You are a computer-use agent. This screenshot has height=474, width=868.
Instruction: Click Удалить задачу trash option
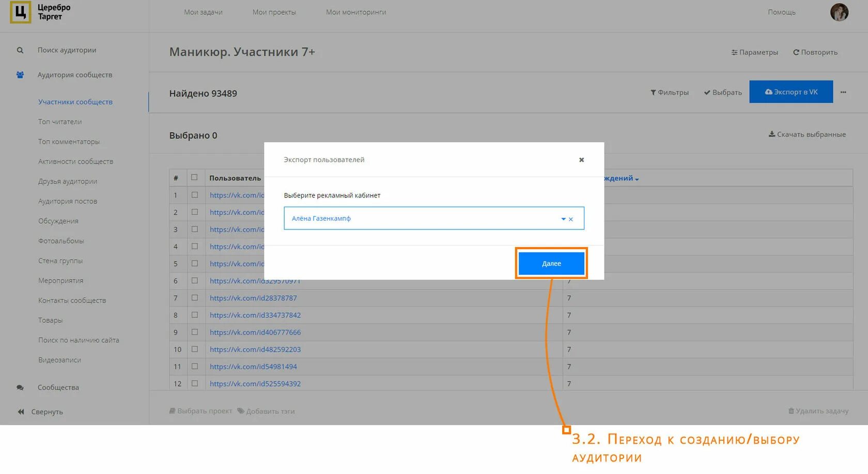(818, 411)
